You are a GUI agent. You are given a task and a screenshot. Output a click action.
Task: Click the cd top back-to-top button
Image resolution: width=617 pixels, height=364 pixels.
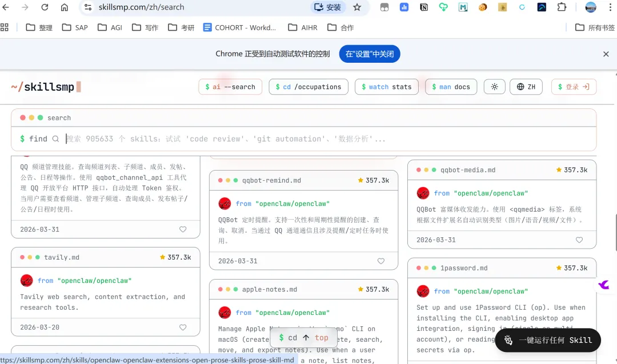pyautogui.click(x=303, y=338)
